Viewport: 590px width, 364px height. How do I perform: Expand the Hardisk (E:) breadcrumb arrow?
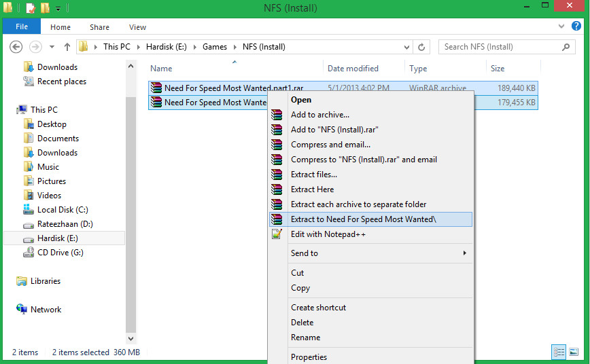coord(195,47)
